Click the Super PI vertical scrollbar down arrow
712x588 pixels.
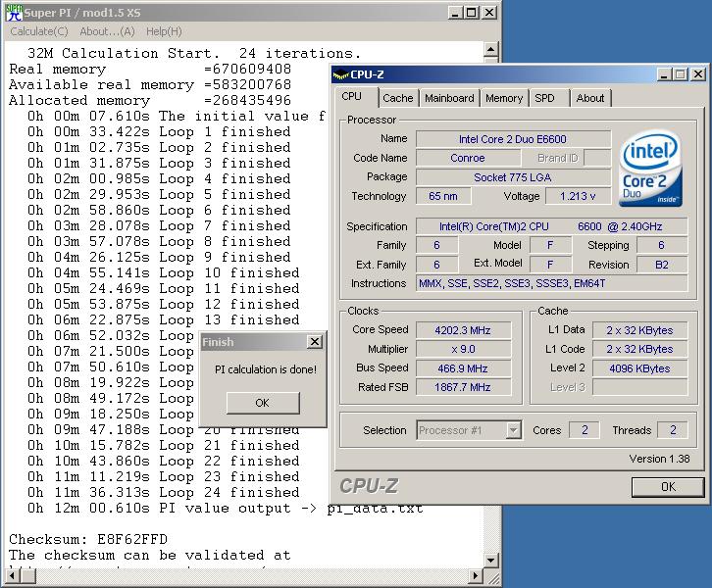pos(491,560)
